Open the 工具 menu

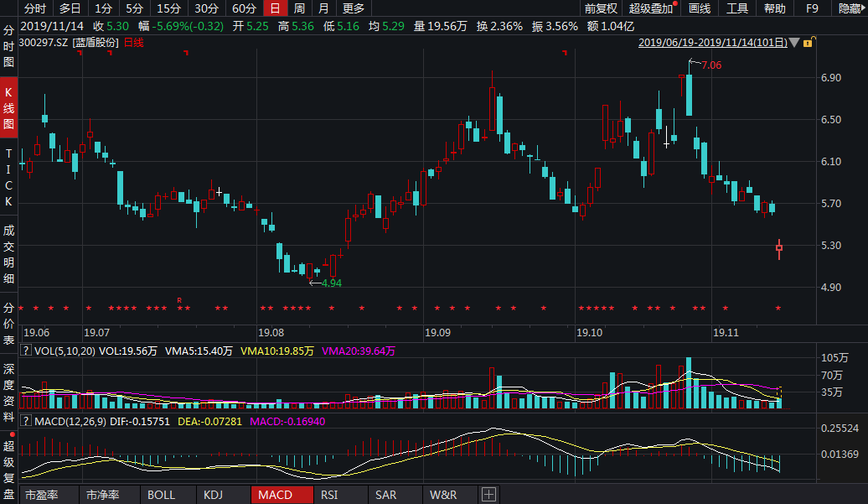point(736,8)
